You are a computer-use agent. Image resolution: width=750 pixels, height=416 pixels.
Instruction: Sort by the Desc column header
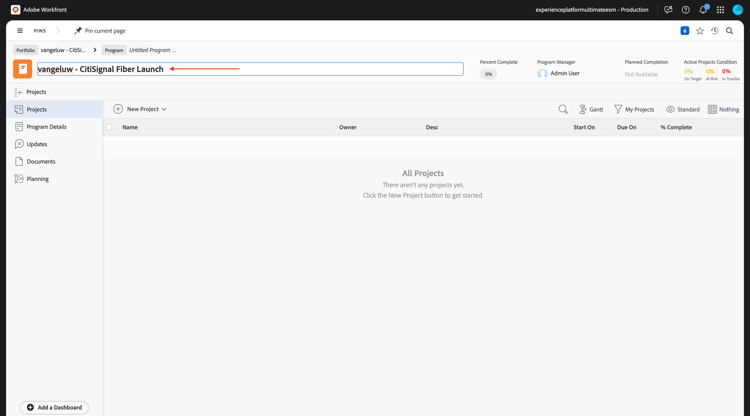pos(432,127)
